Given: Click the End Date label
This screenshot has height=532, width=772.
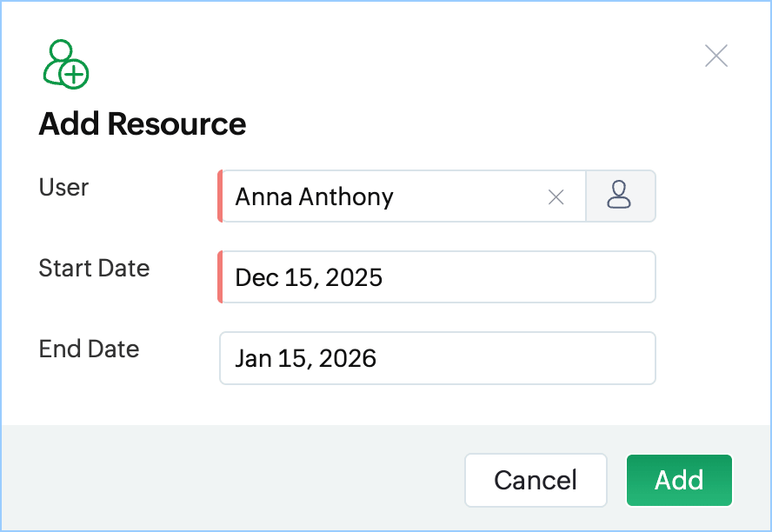Looking at the screenshot, I should pos(89,349).
